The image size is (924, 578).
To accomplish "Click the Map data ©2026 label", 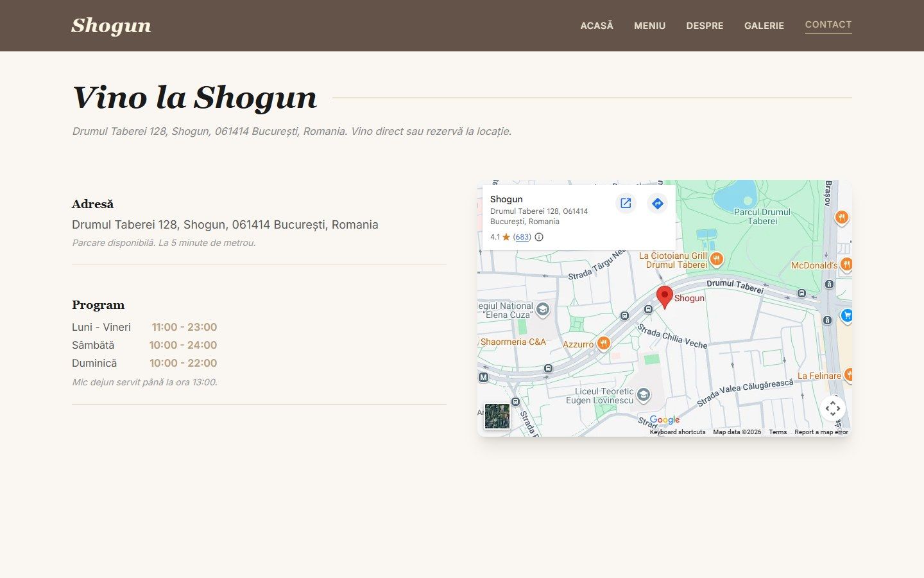I will (x=737, y=432).
